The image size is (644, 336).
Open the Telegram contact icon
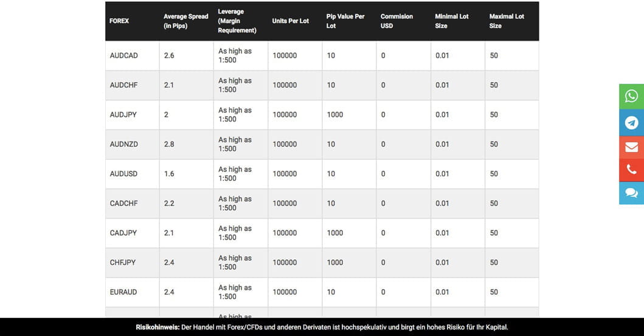point(632,122)
